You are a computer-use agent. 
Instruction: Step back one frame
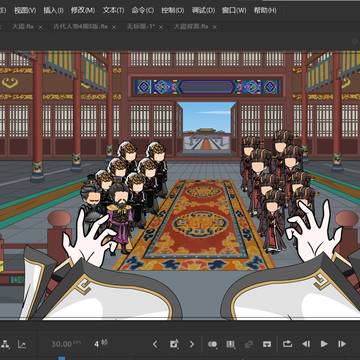pyautogui.click(x=306, y=344)
